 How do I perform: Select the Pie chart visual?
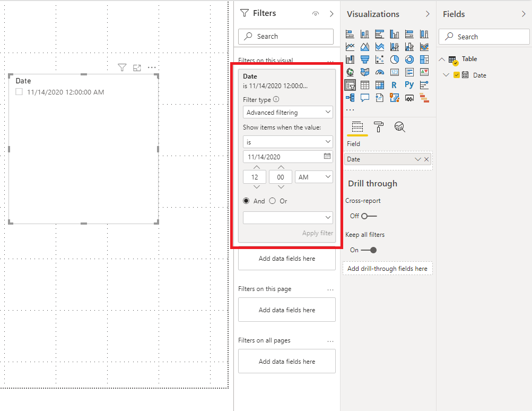[394, 59]
